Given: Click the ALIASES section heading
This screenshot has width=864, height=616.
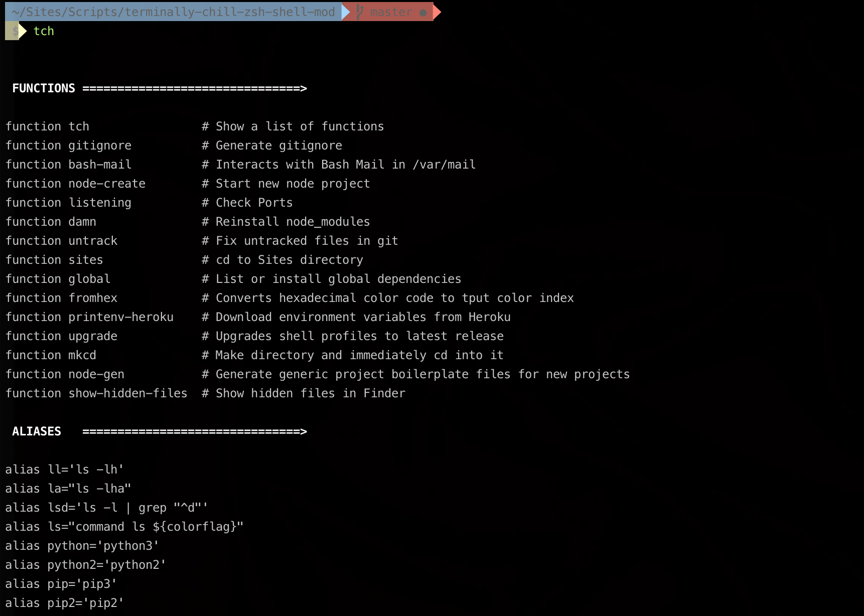Looking at the screenshot, I should (37, 431).
